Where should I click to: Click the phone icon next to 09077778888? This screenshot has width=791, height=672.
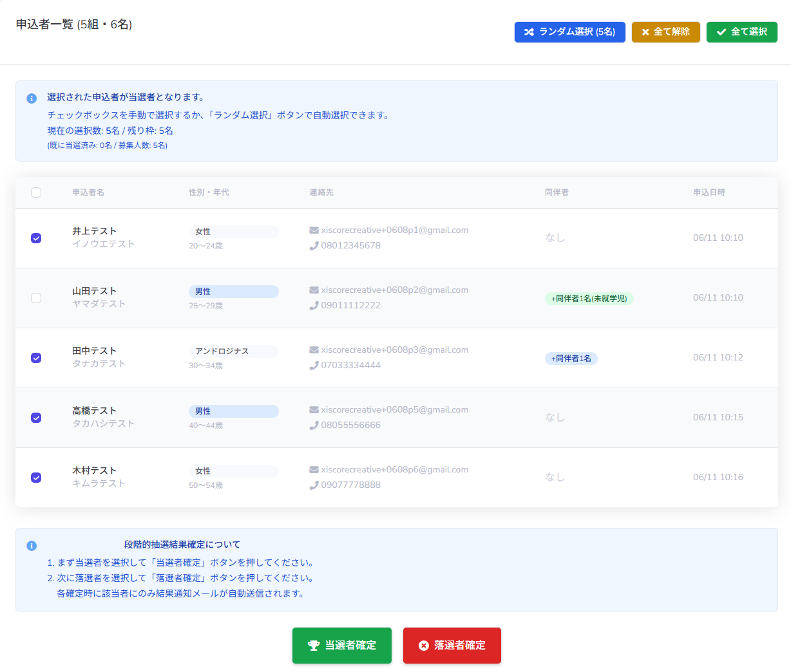tap(314, 485)
